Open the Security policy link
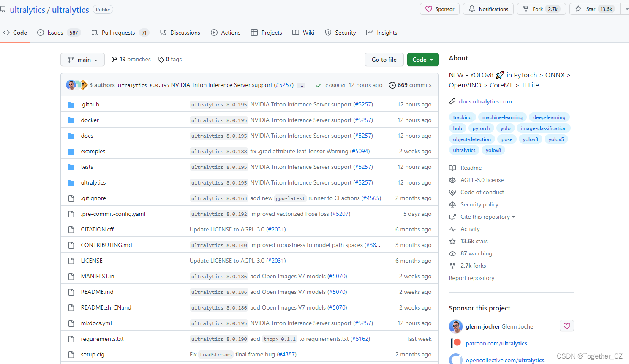The height and width of the screenshot is (364, 629). (x=479, y=204)
